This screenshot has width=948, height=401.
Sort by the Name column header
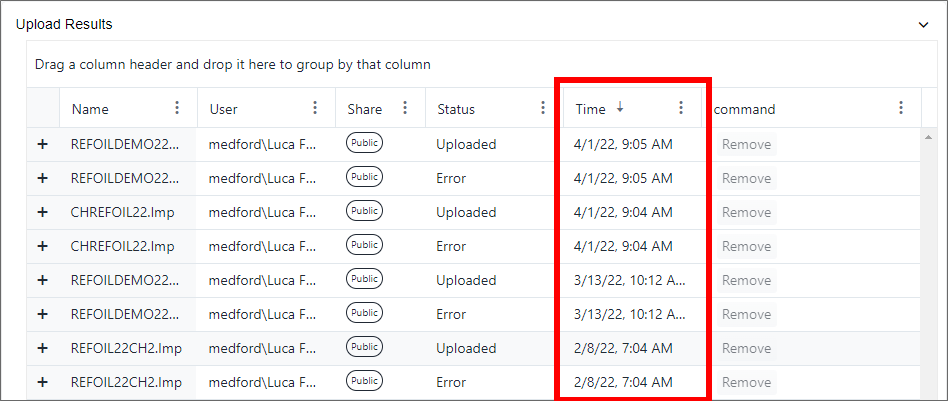90,109
